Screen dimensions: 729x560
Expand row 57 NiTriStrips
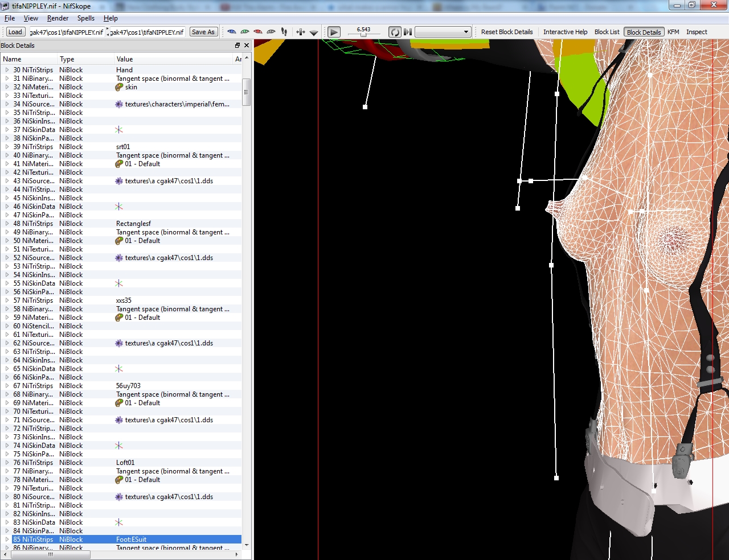[x=7, y=300]
